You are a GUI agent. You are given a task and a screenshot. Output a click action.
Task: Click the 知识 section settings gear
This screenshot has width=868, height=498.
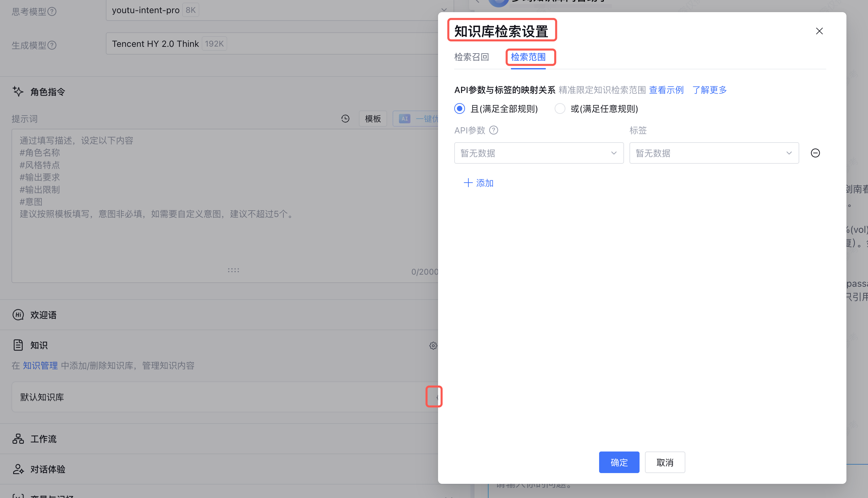click(433, 345)
